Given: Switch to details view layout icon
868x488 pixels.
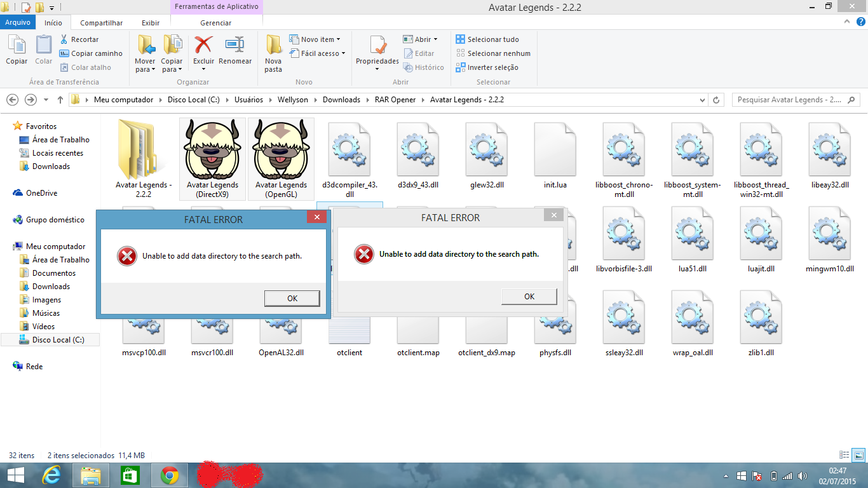Looking at the screenshot, I should click(844, 455).
